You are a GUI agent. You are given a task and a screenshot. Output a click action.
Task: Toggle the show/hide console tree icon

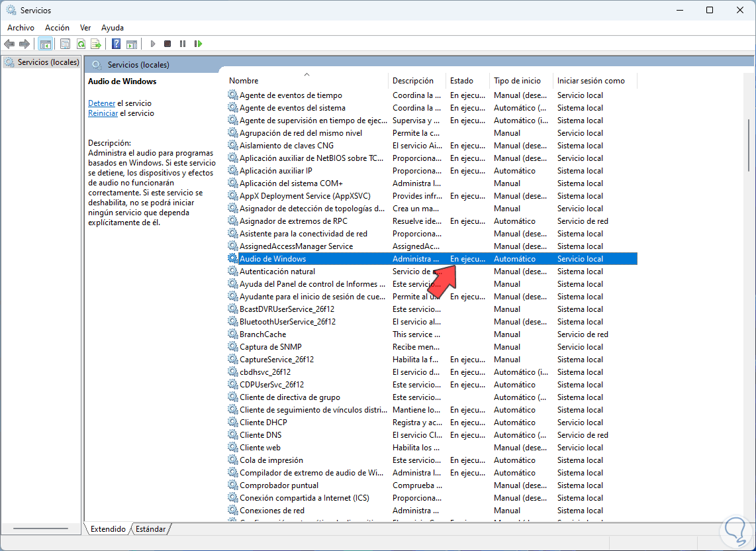pos(45,44)
